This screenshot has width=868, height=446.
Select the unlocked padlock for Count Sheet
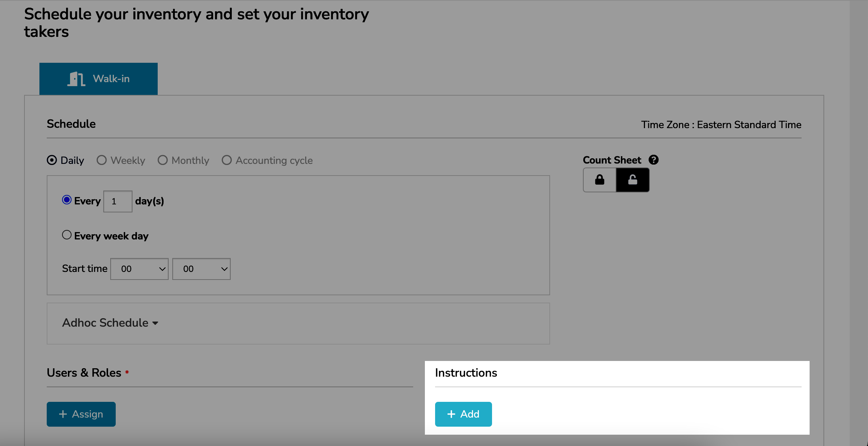click(633, 180)
